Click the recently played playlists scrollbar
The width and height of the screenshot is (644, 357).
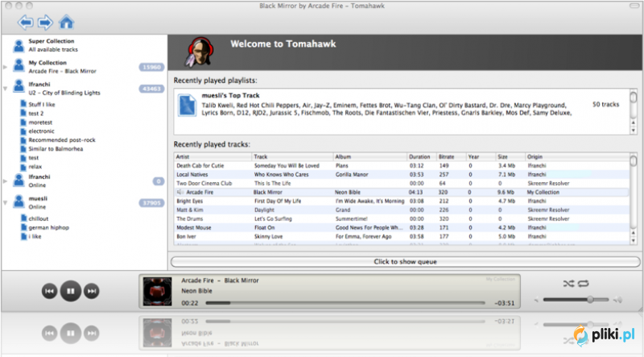tap(634, 111)
